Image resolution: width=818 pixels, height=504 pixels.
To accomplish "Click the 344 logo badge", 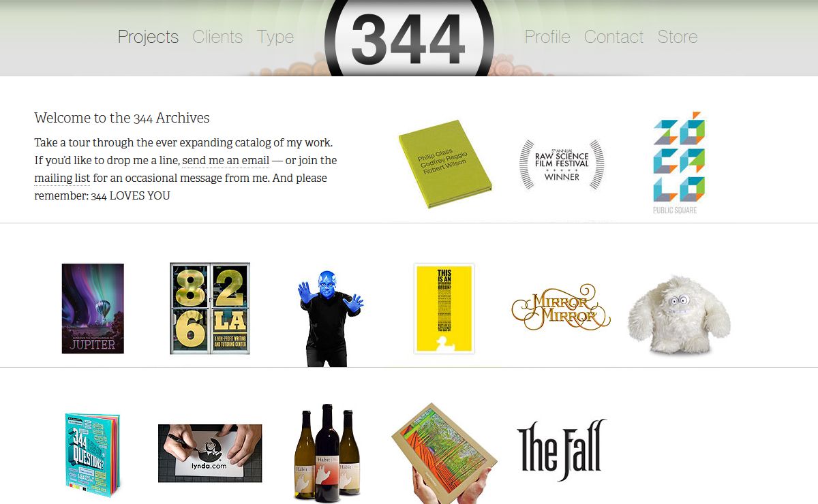I will pos(409,37).
